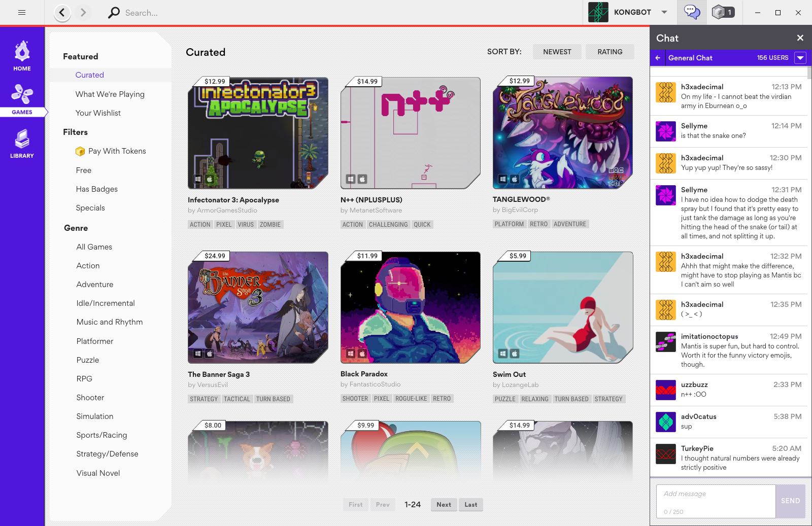Image resolution: width=812 pixels, height=526 pixels.
Task: Click the back arrow in General Chat
Action: [x=658, y=58]
